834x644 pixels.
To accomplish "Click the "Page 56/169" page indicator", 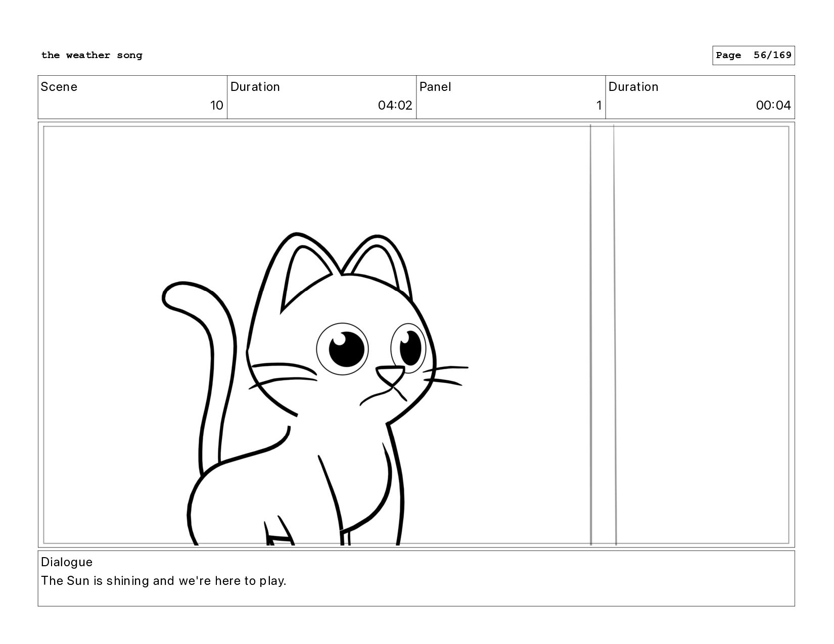I will [753, 56].
